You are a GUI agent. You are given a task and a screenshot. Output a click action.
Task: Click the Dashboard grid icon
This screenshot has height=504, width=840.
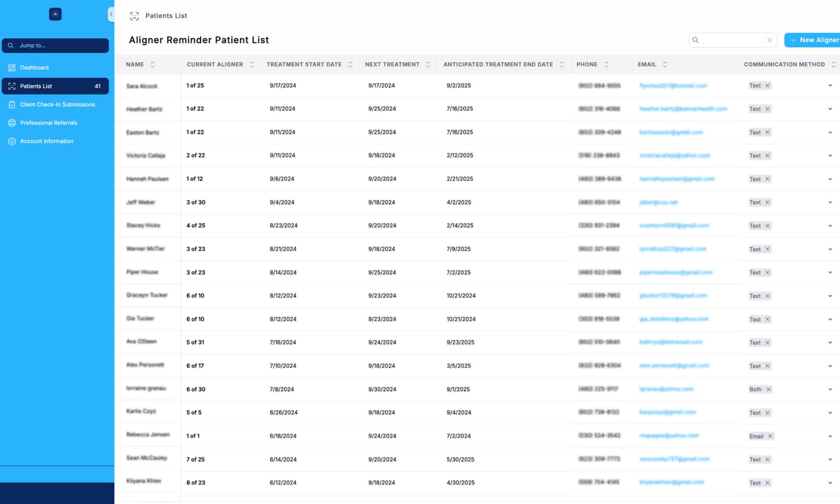pos(12,68)
